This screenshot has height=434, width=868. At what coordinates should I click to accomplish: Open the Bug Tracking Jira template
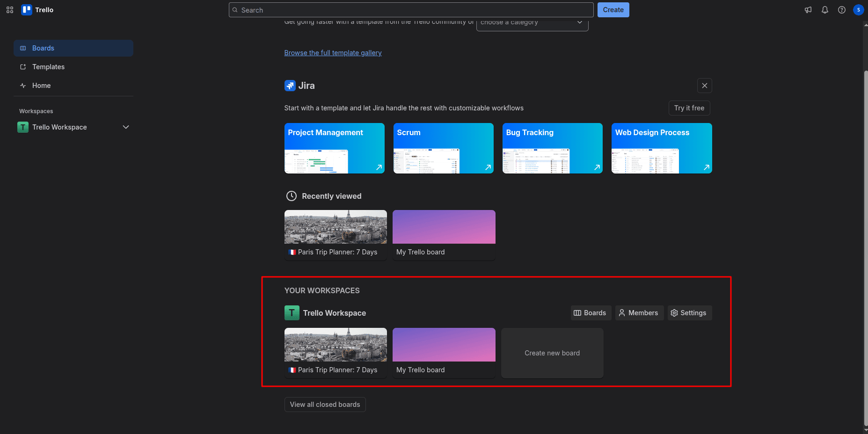tap(553, 148)
